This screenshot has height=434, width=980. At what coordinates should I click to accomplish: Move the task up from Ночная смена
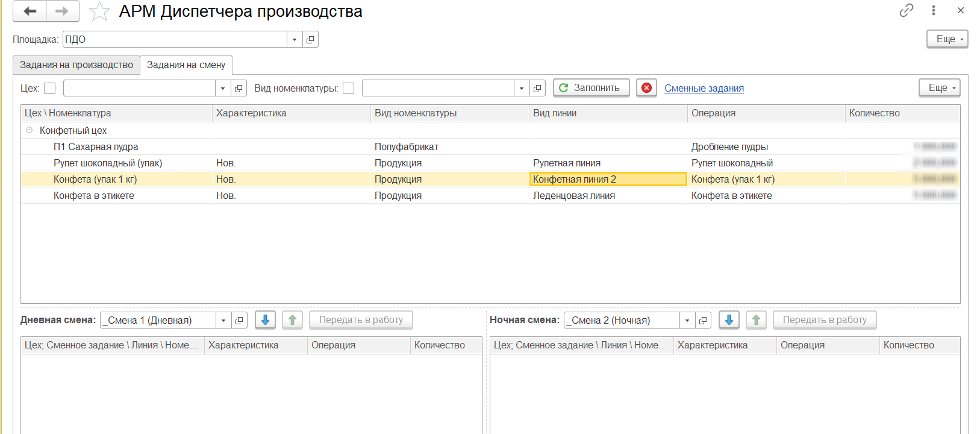[x=756, y=320]
